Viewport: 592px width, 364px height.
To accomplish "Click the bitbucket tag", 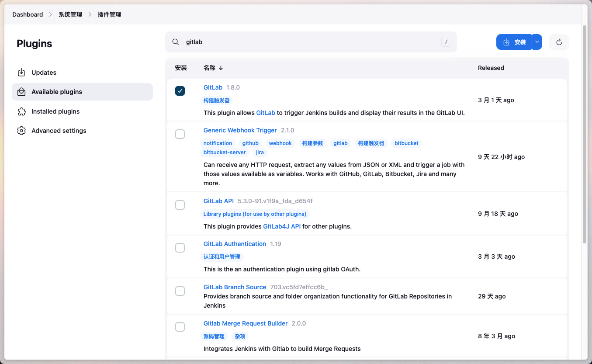I will [x=406, y=143].
